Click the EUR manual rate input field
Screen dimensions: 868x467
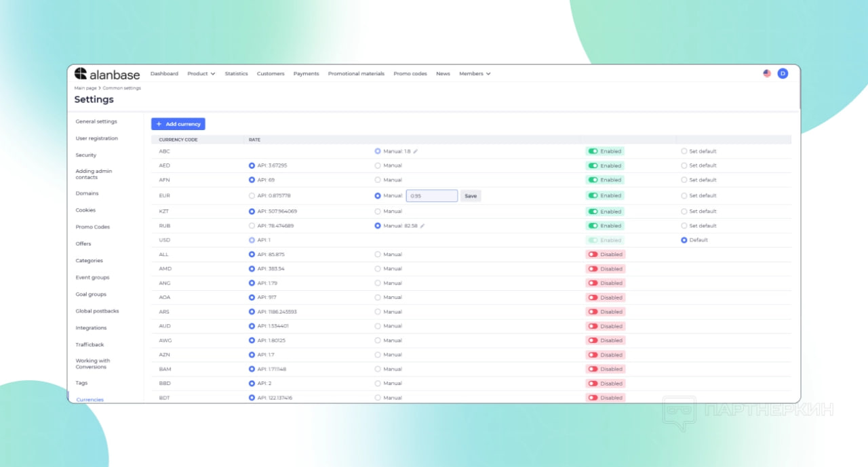click(x=432, y=196)
